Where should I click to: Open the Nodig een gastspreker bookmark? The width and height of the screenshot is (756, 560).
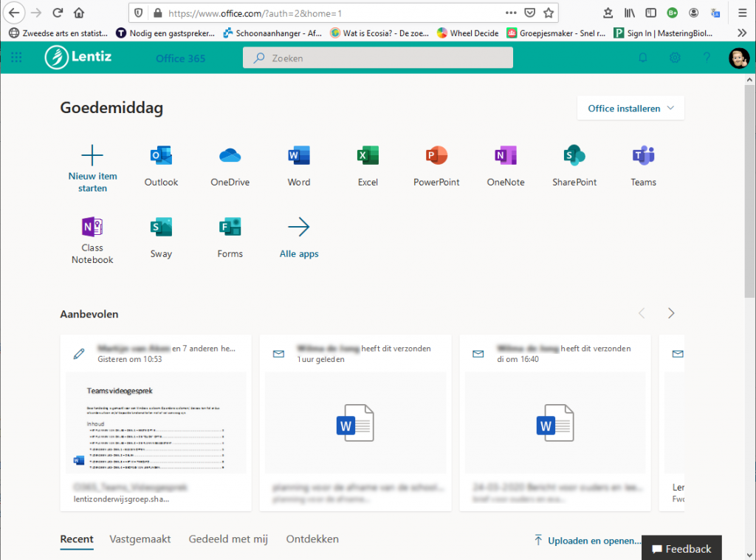[165, 33]
